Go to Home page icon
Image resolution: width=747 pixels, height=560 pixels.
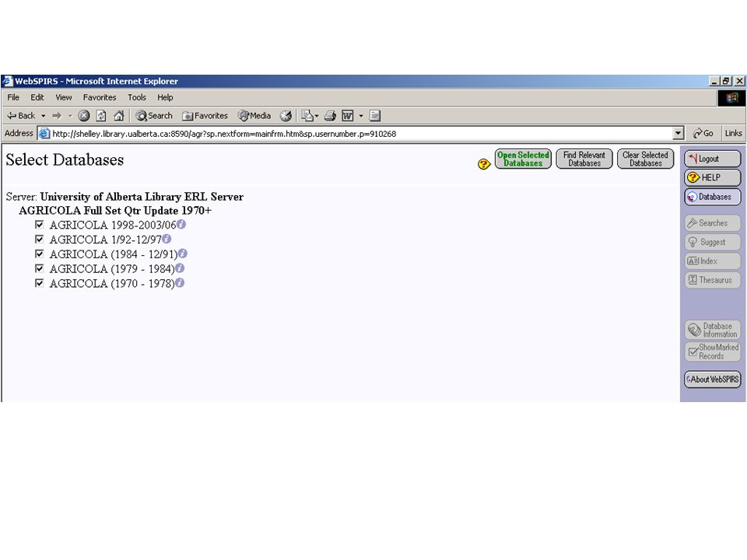pyautogui.click(x=118, y=116)
